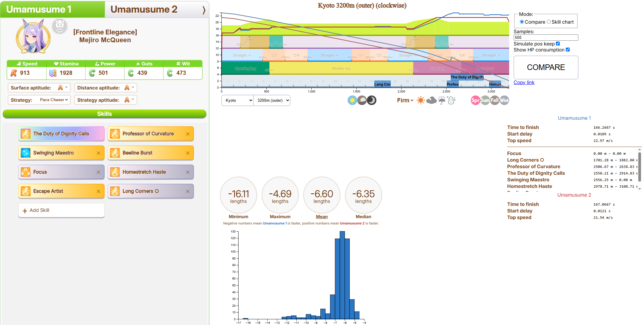Remove Professor of Curvature skill
Image resolution: width=644 pixels, height=325 pixels.
[188, 134]
